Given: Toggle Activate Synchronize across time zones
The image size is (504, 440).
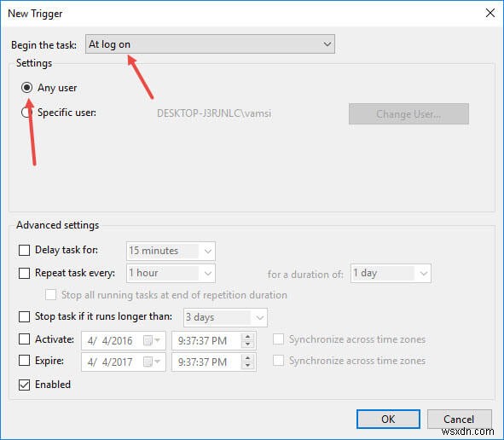Looking at the screenshot, I should (x=278, y=339).
